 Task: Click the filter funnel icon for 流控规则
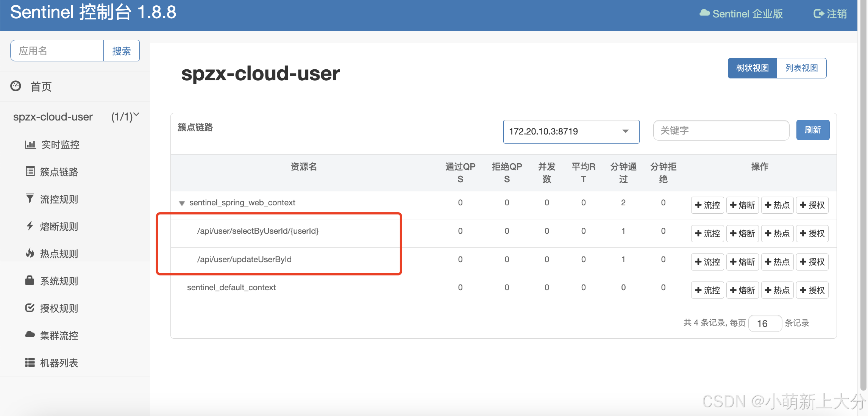pos(30,199)
